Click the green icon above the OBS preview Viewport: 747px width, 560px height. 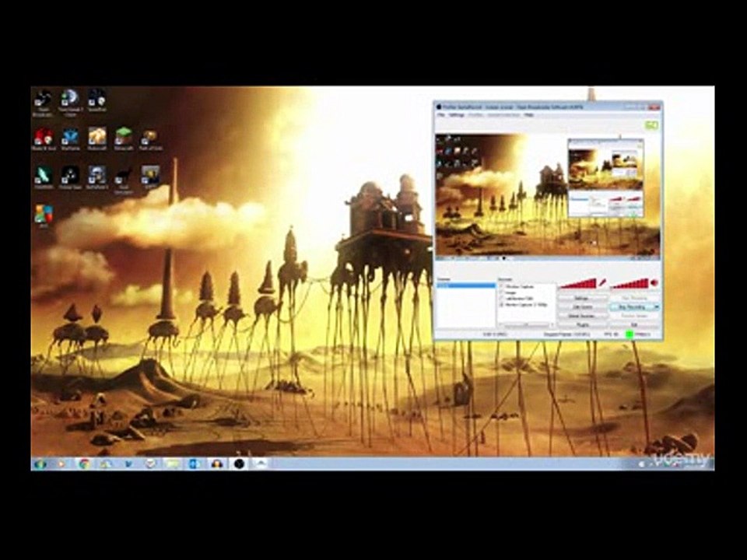[651, 125]
